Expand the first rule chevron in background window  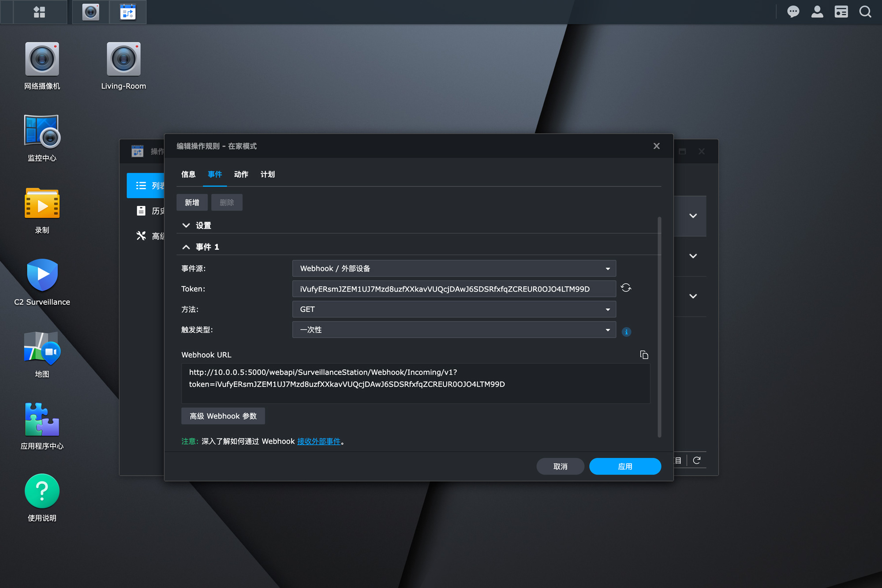coord(693,216)
